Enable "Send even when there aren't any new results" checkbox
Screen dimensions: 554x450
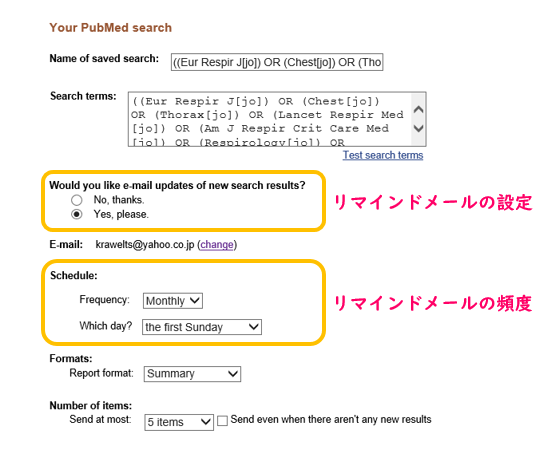222,421
